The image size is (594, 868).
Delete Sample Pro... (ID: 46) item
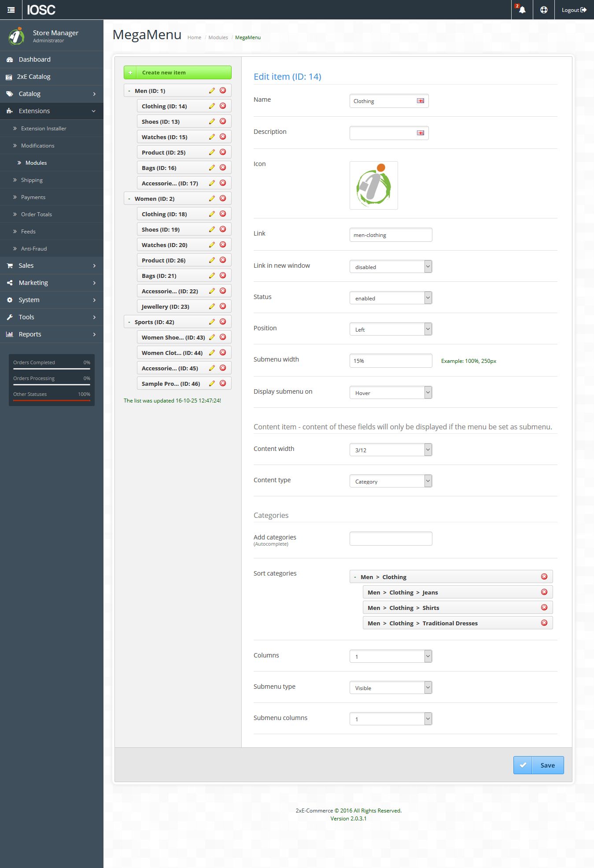point(223,383)
